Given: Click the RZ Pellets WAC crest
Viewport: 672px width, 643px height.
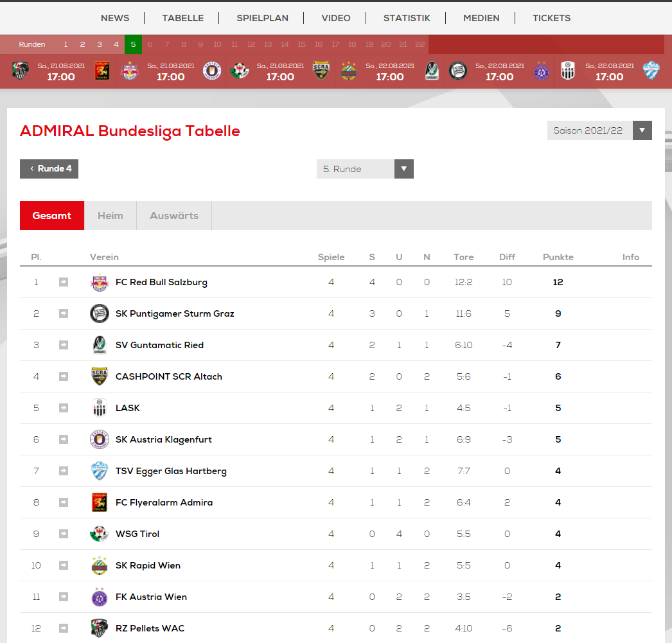Looking at the screenshot, I should [x=100, y=629].
